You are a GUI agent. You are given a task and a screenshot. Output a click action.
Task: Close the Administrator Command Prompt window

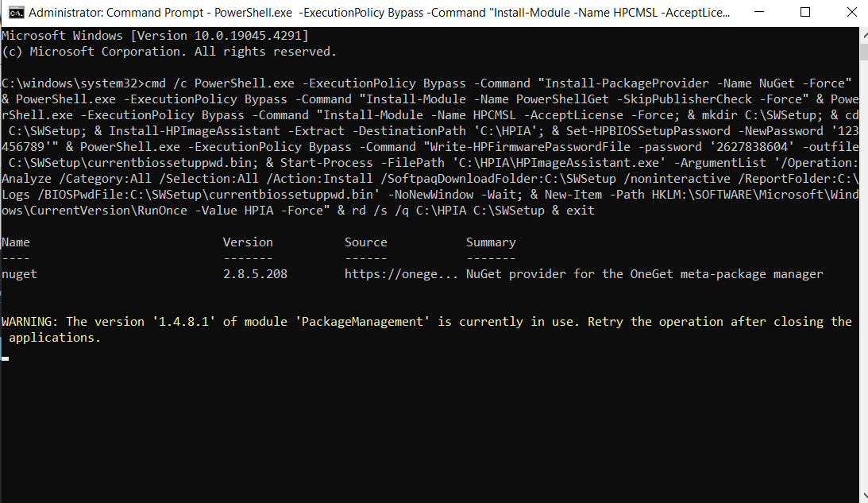pyautogui.click(x=851, y=12)
